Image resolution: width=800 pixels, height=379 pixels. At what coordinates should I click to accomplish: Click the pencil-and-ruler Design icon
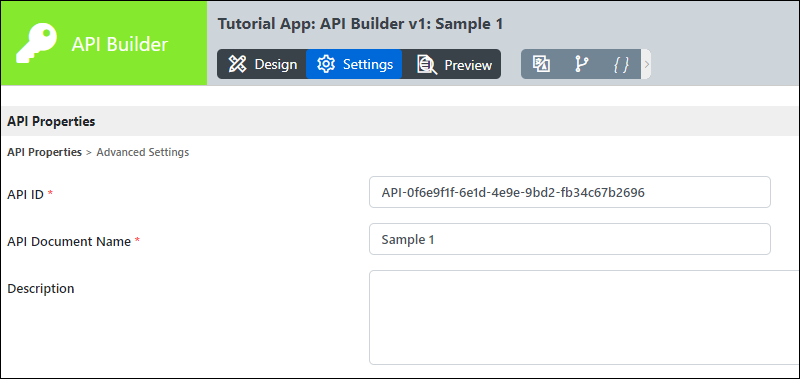tap(237, 64)
